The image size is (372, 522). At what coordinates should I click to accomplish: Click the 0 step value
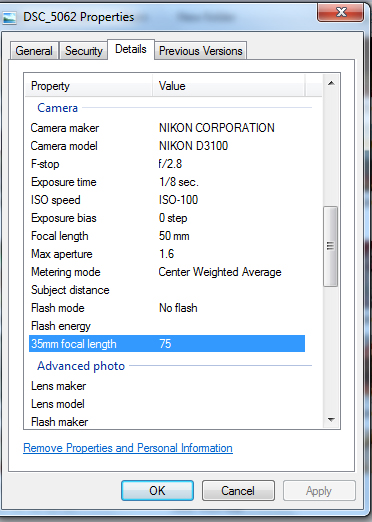tap(173, 218)
